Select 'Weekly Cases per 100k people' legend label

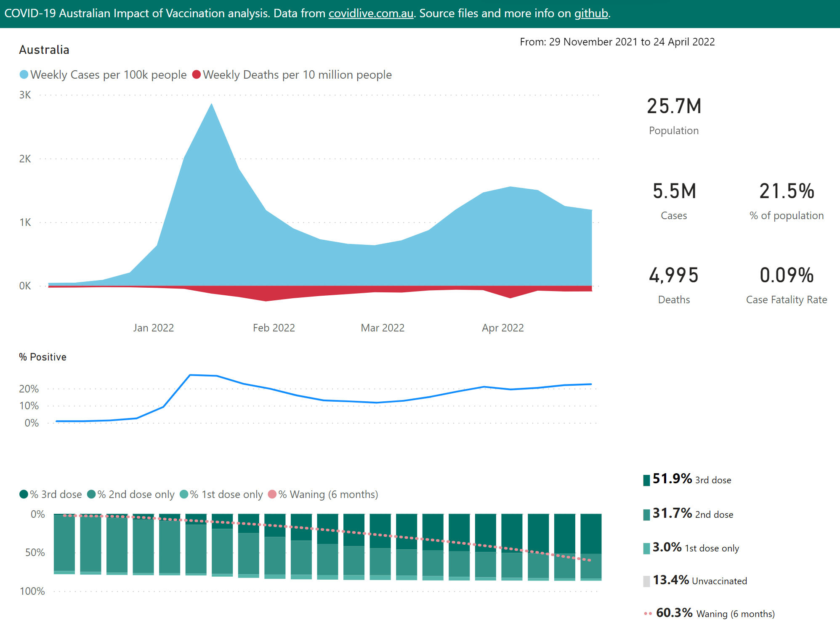[x=109, y=75]
